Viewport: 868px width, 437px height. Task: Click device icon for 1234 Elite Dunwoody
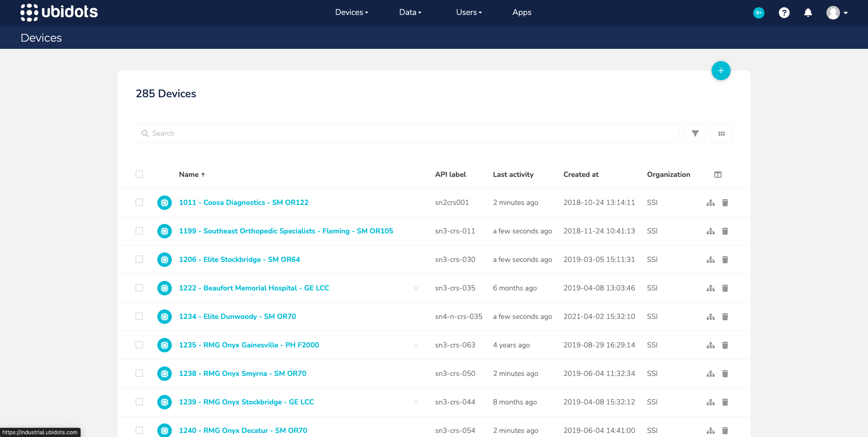click(165, 317)
